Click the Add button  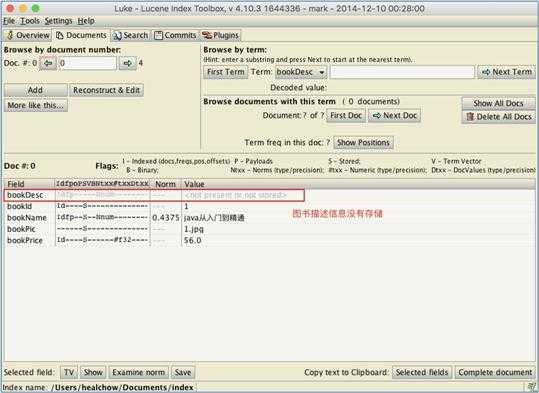[35, 90]
